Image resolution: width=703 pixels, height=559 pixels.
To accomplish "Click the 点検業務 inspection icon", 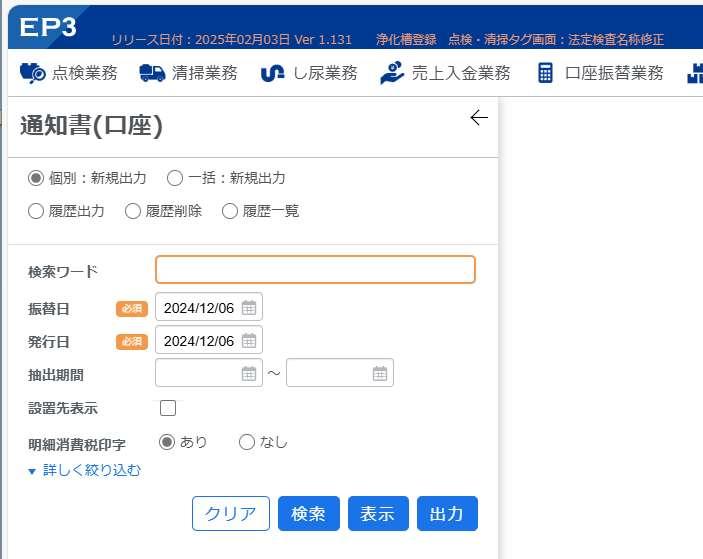I will (32, 73).
